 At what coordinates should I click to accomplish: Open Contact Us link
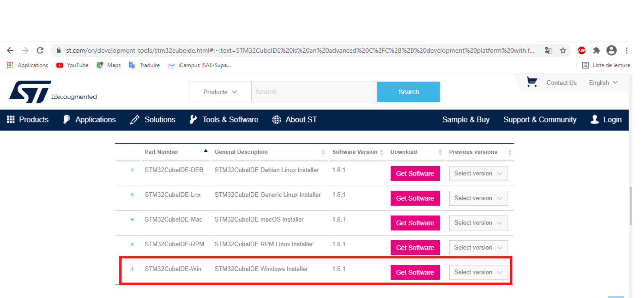coord(561,83)
